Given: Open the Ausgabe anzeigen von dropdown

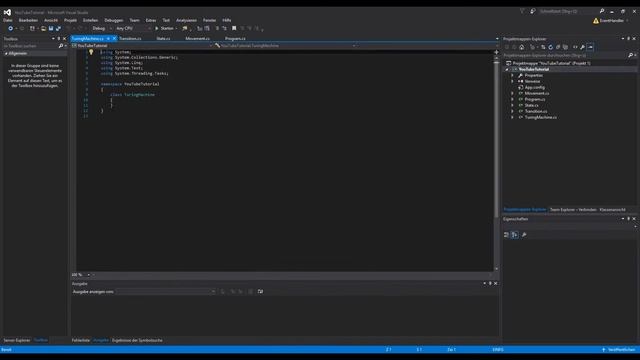Looking at the screenshot, I should pos(166,291).
